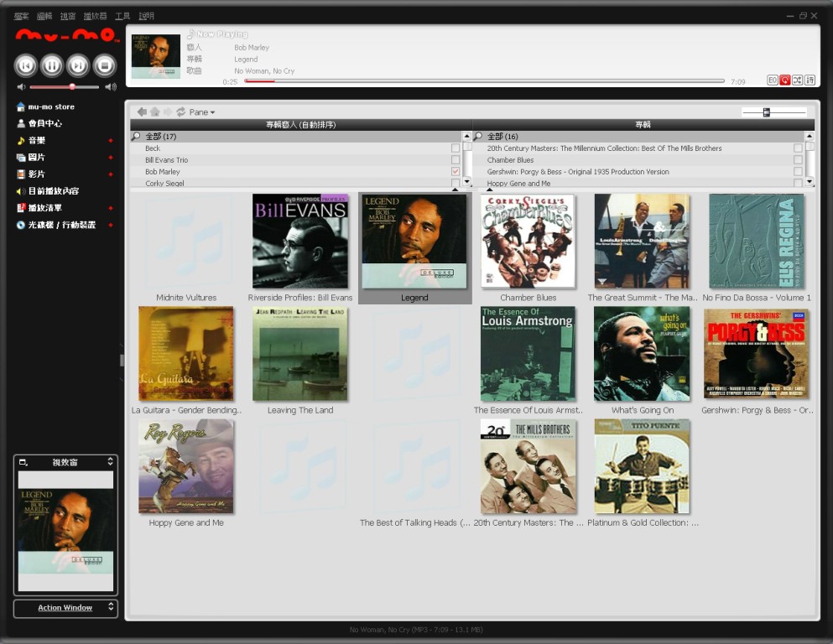
Task: Select 影片 in the sidebar
Action: [x=31, y=174]
